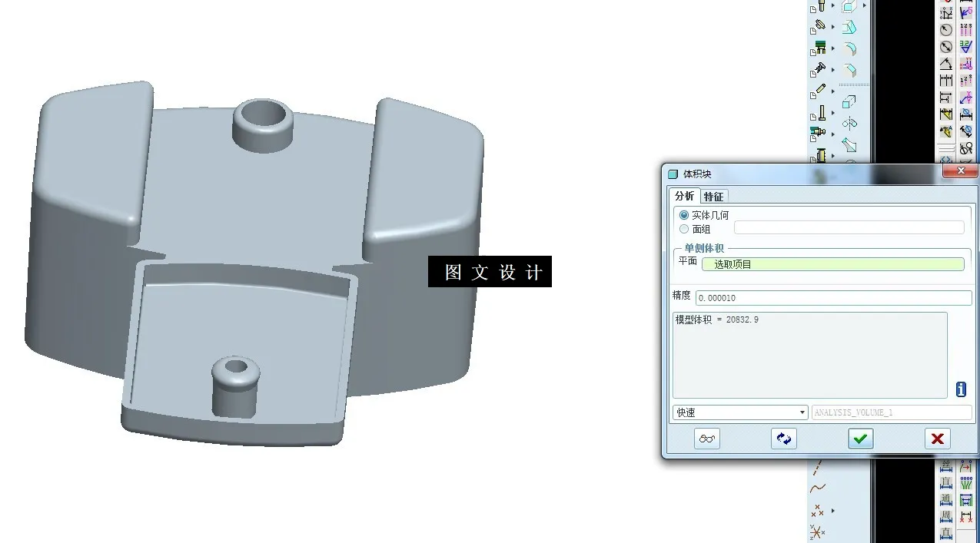Image resolution: width=980 pixels, height=543 pixels.
Task: Click the 精度 value field 0.000010
Action: tap(833, 298)
